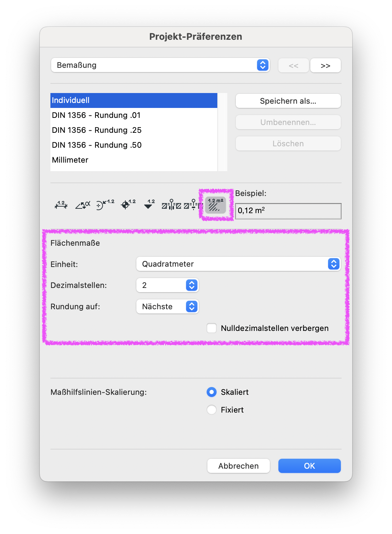Click the Löschen button
The width and height of the screenshot is (392, 534).
pyautogui.click(x=288, y=143)
